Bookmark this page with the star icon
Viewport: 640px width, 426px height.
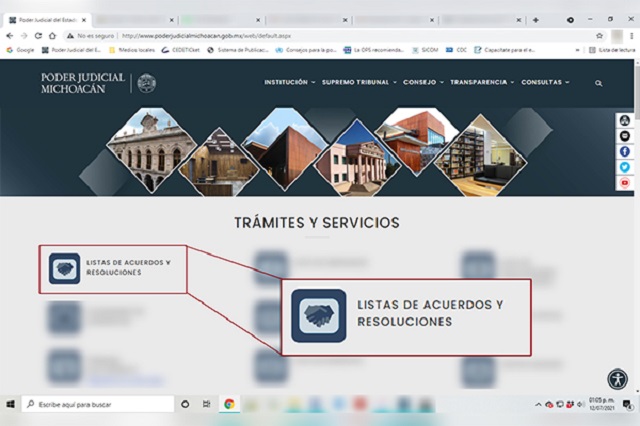[599, 36]
